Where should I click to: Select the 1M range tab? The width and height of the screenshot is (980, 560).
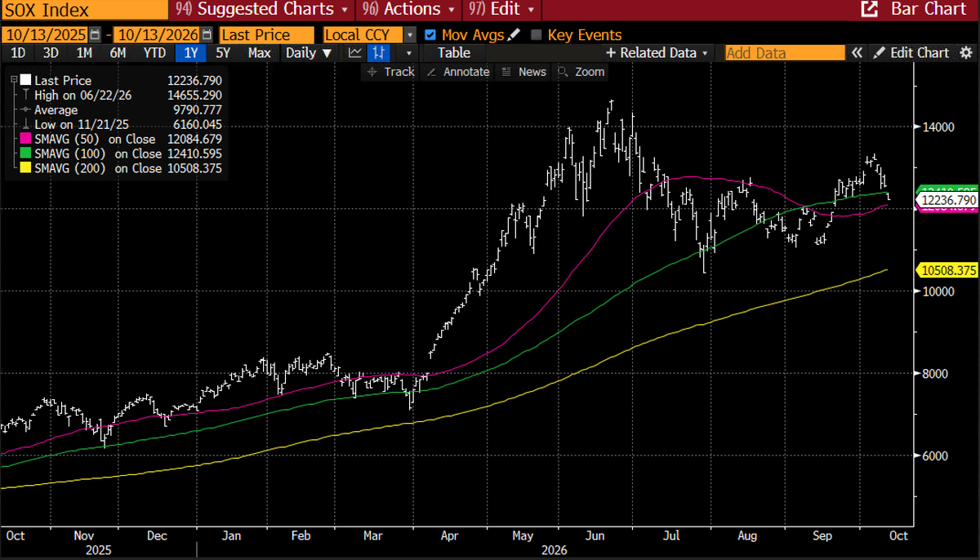point(84,53)
